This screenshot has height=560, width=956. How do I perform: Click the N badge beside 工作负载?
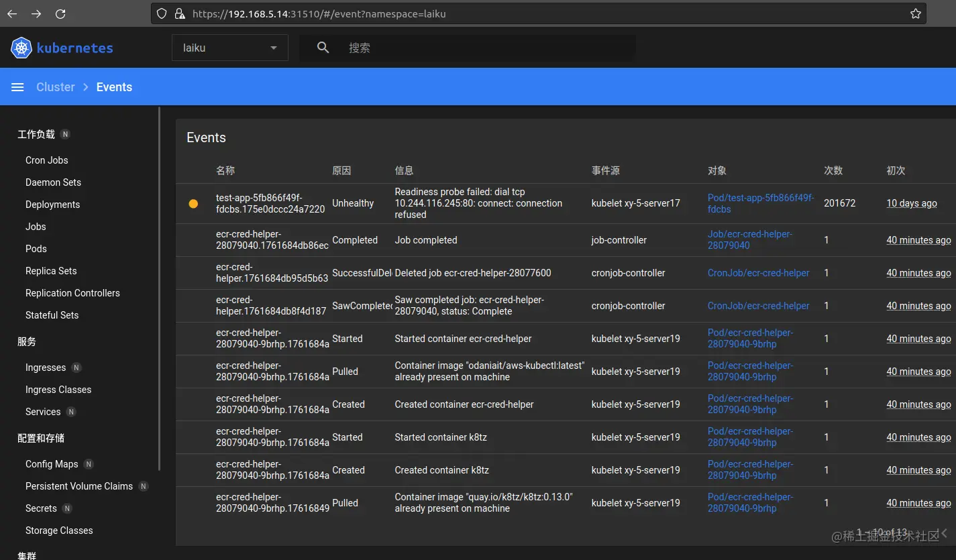[65, 134]
